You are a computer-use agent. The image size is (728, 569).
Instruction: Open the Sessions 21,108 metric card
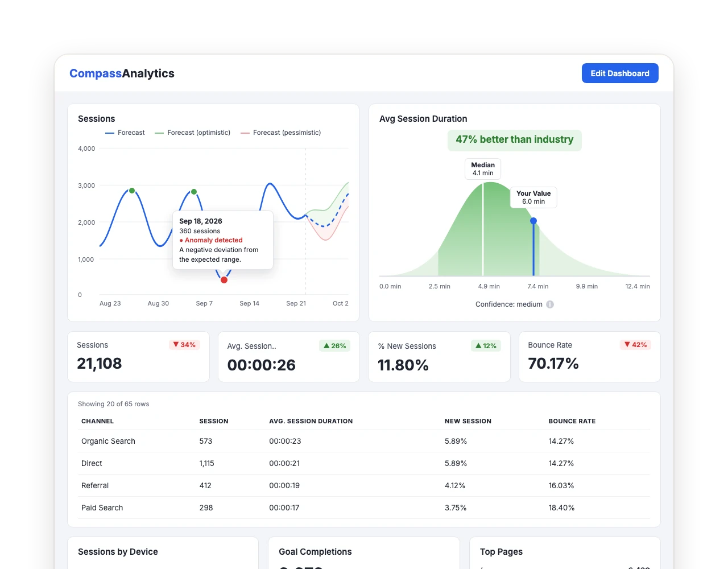point(139,357)
